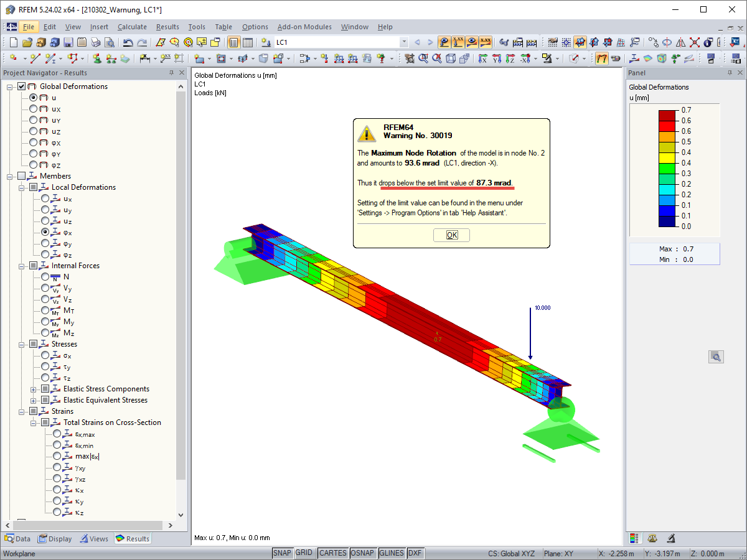
Task: Zoom with the window zoom icon
Action: click(x=423, y=58)
